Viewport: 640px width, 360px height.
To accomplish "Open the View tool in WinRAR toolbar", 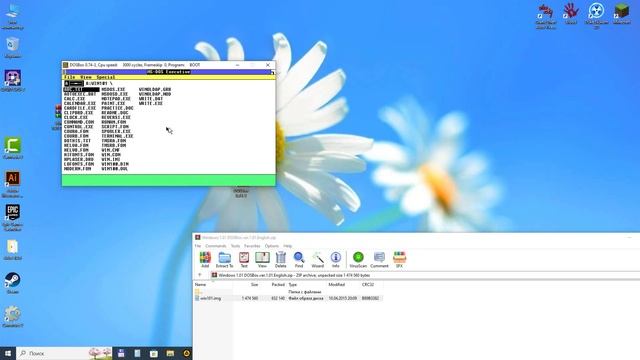I will (262, 260).
